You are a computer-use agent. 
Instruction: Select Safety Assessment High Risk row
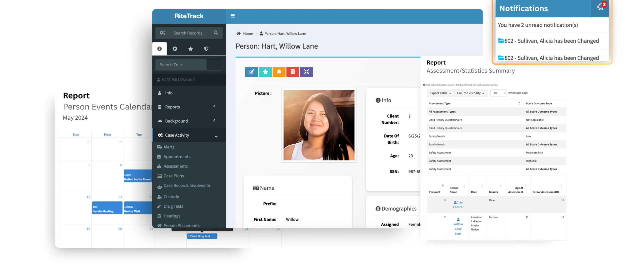[496, 161]
